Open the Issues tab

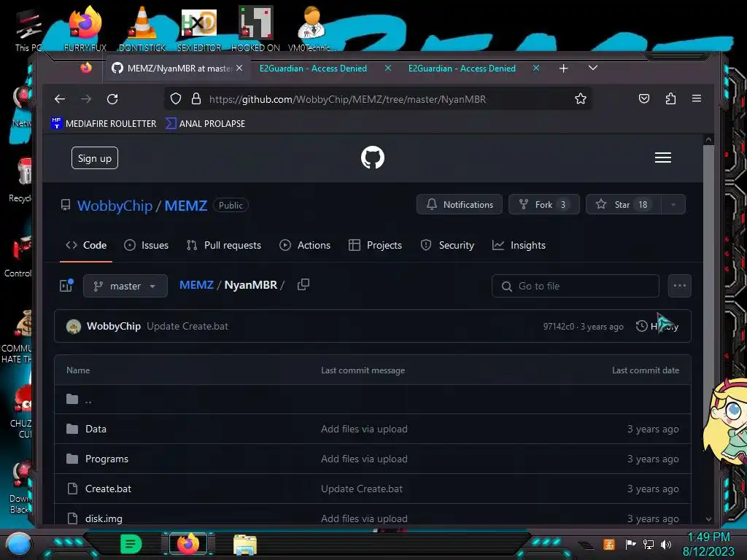point(146,245)
